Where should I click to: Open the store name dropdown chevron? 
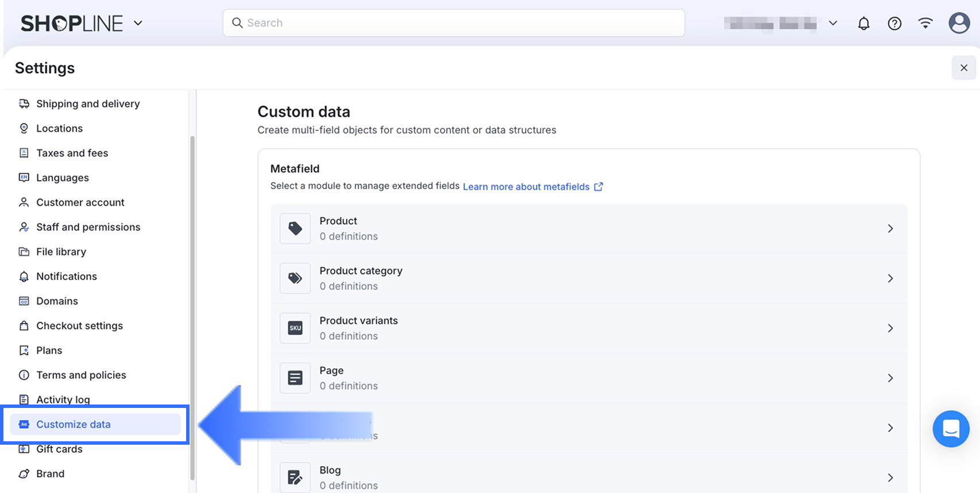coord(833,24)
